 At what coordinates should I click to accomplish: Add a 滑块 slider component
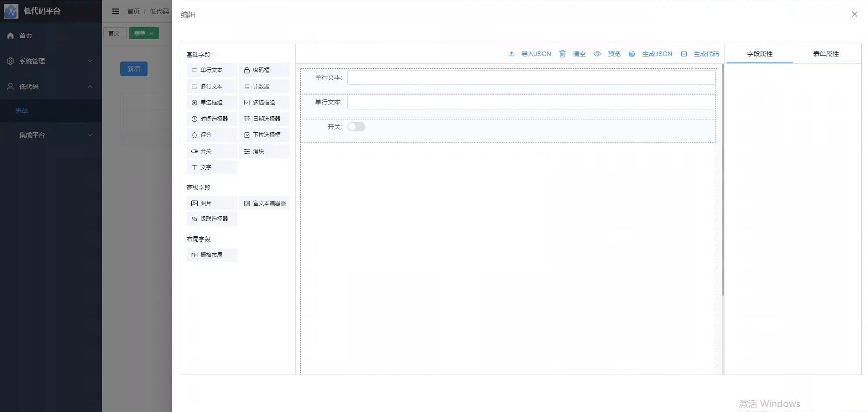click(264, 151)
